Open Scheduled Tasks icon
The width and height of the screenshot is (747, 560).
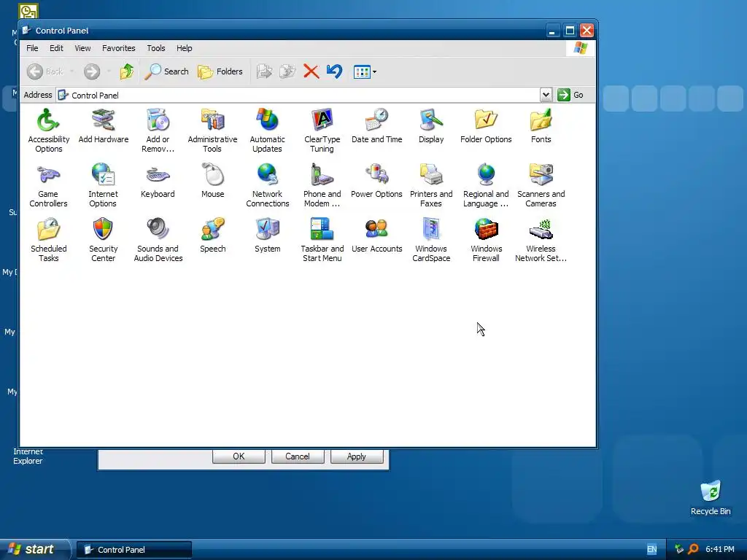[49, 239]
